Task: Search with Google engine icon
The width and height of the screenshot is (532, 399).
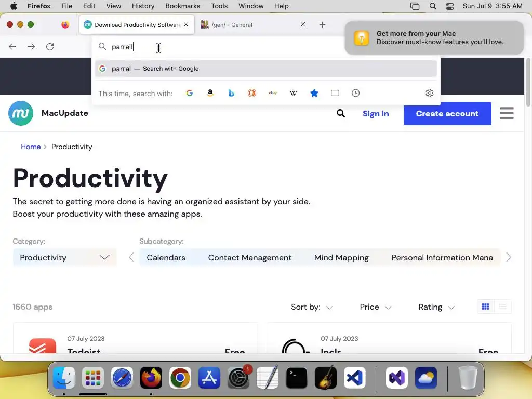Action: (190, 93)
